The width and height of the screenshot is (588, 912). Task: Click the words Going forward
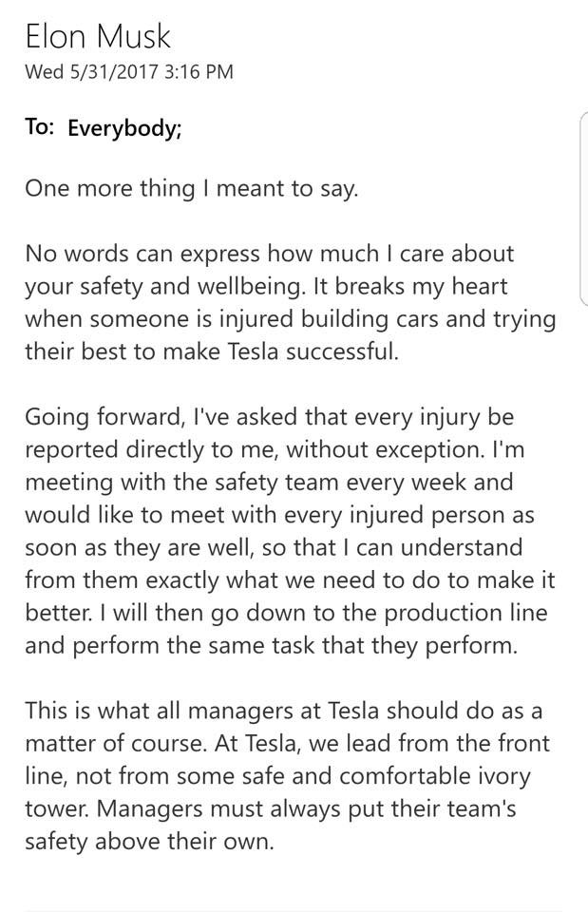(x=103, y=418)
